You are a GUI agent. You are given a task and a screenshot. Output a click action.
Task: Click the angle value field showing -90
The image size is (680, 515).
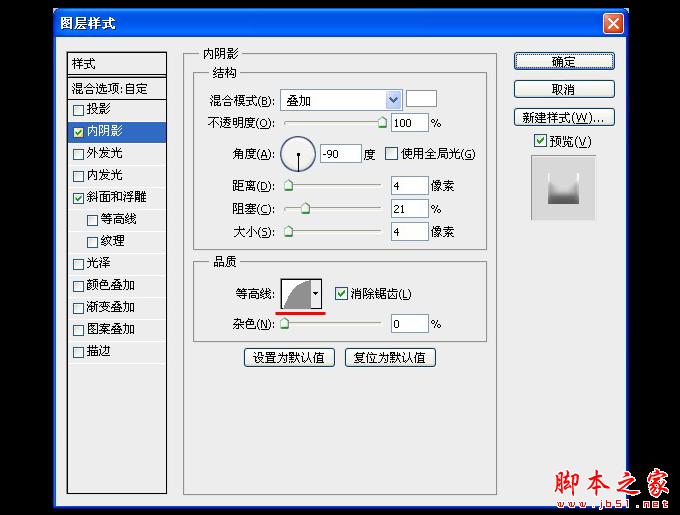click(x=340, y=153)
